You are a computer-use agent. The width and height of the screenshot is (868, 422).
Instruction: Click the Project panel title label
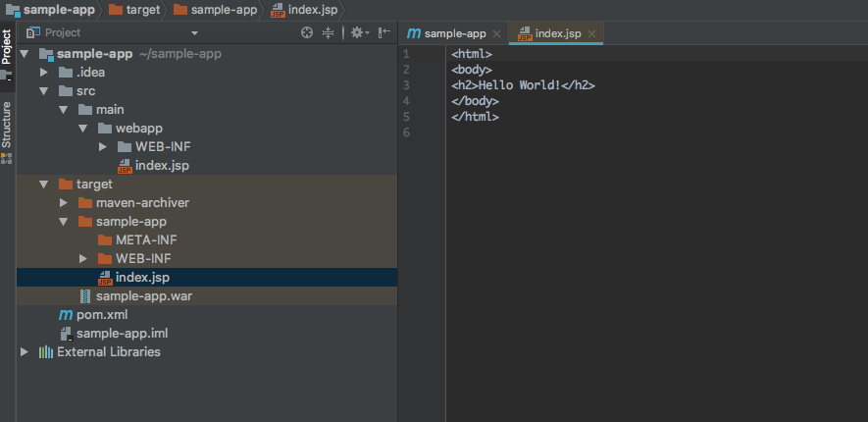(63, 32)
